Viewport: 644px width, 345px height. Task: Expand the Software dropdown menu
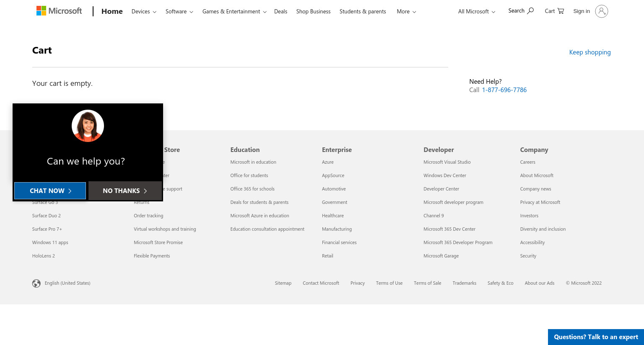tap(179, 11)
